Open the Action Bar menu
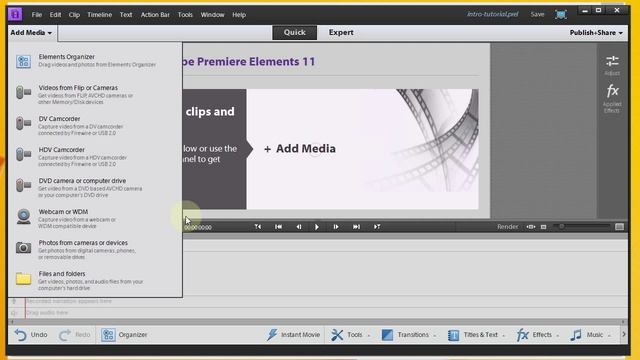 pos(155,15)
